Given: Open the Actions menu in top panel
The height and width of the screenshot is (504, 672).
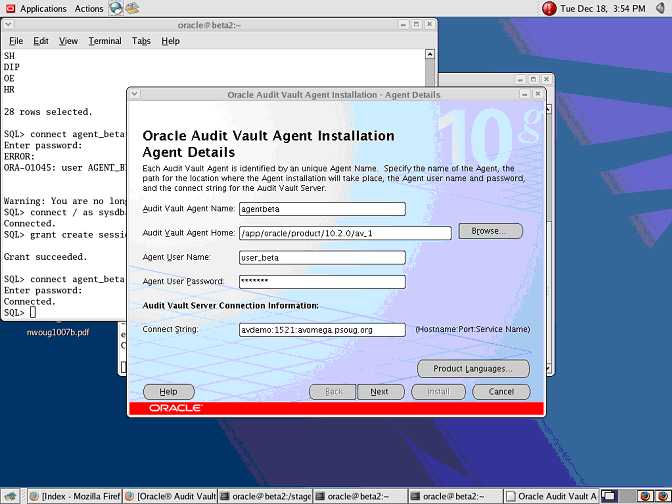Looking at the screenshot, I should tap(89, 8).
